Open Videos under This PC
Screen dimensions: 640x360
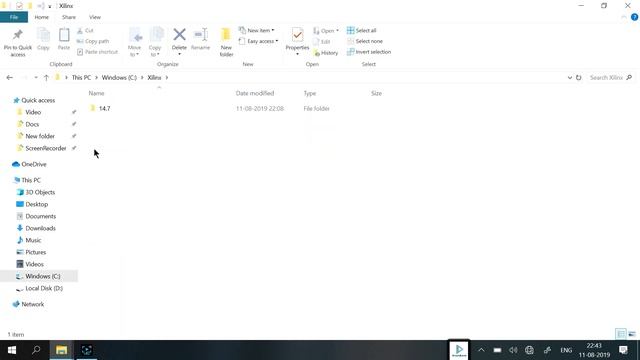34,264
